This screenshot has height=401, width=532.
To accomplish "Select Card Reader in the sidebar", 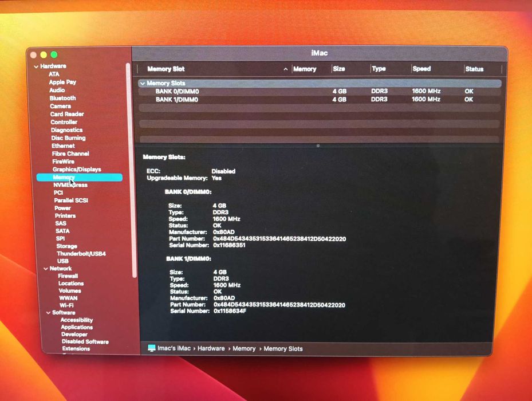I will (x=67, y=114).
